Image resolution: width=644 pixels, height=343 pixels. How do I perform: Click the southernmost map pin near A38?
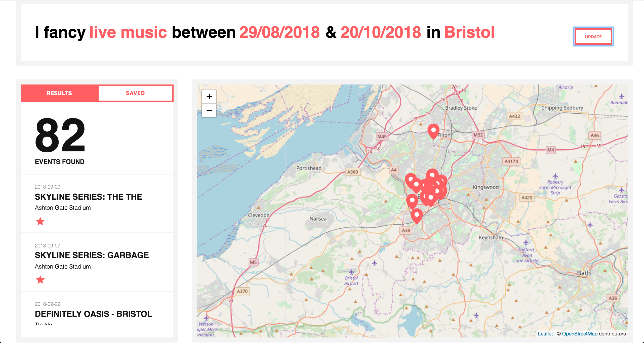417,215
